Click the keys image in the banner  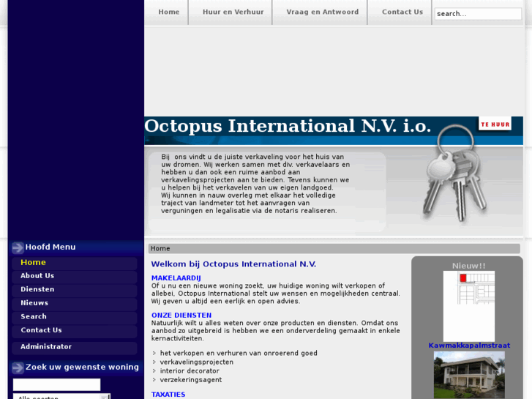pyautogui.click(x=454, y=174)
